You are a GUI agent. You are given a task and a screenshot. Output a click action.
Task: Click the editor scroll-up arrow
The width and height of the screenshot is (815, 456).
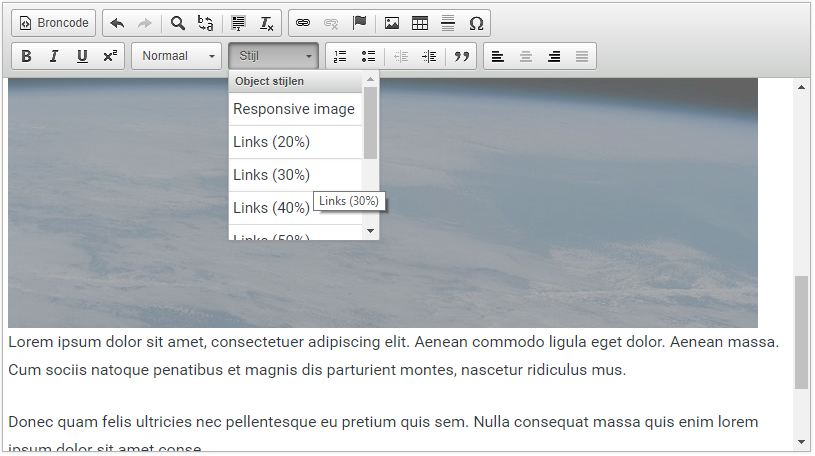[801, 87]
